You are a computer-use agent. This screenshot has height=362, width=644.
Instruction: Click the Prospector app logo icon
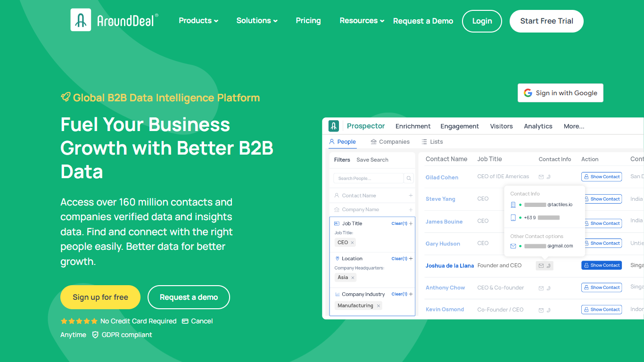click(x=334, y=126)
